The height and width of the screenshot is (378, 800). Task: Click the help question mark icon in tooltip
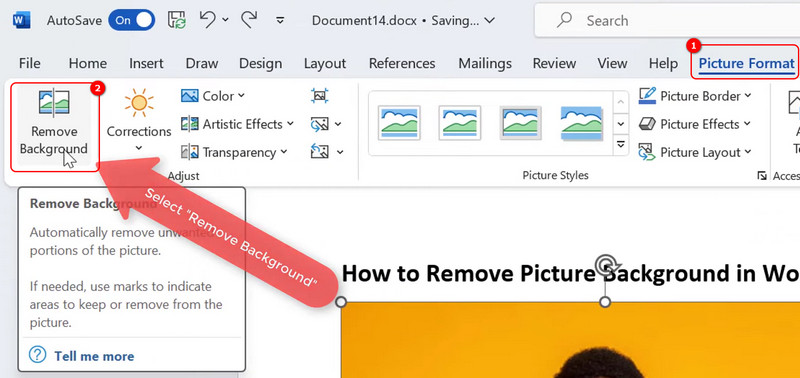[x=38, y=356]
